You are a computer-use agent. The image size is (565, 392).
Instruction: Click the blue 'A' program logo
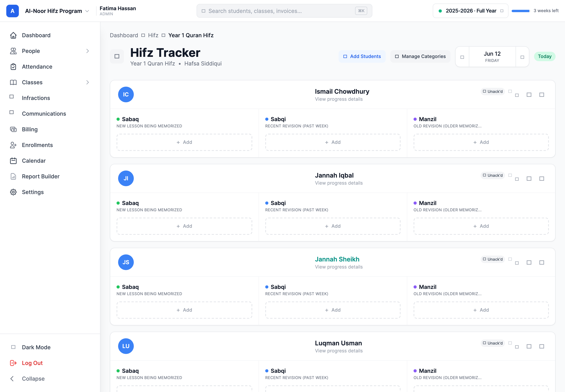(x=13, y=11)
